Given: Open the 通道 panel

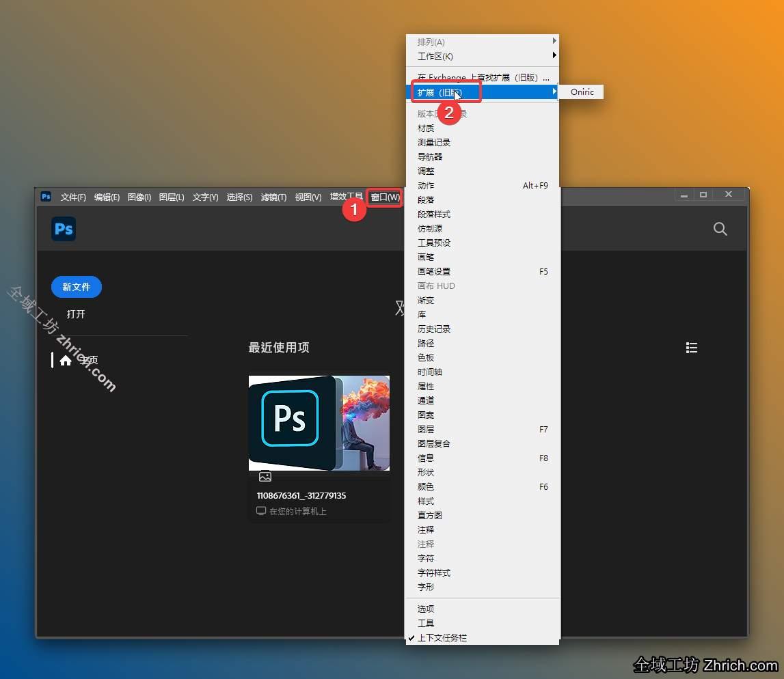Looking at the screenshot, I should coord(483,401).
